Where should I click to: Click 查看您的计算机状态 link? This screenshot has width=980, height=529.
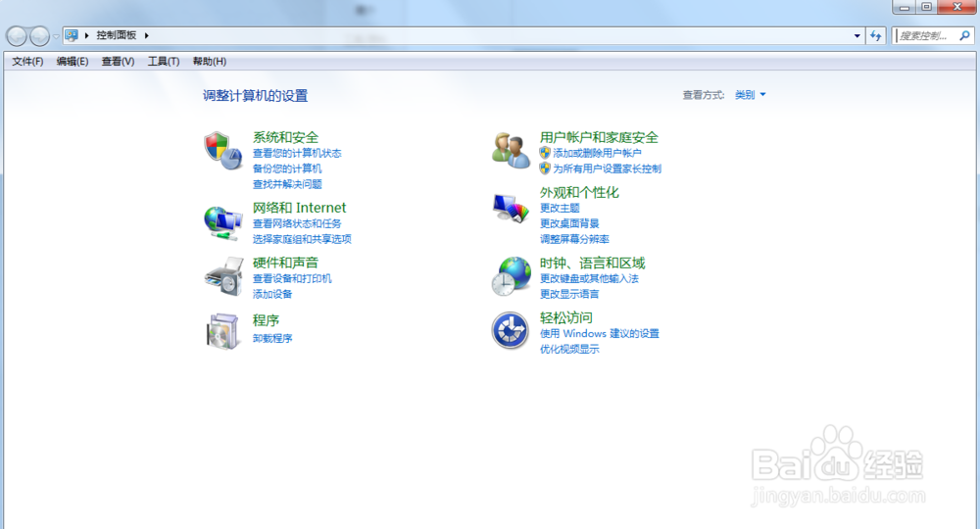(297, 153)
